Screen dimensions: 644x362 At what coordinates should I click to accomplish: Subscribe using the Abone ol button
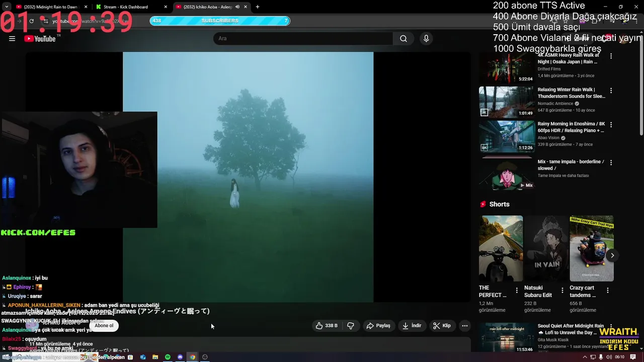click(104, 326)
